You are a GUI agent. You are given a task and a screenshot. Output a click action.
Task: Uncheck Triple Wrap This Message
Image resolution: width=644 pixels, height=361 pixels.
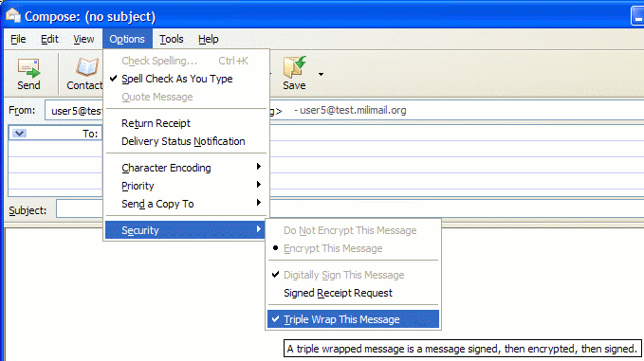pyautogui.click(x=353, y=319)
